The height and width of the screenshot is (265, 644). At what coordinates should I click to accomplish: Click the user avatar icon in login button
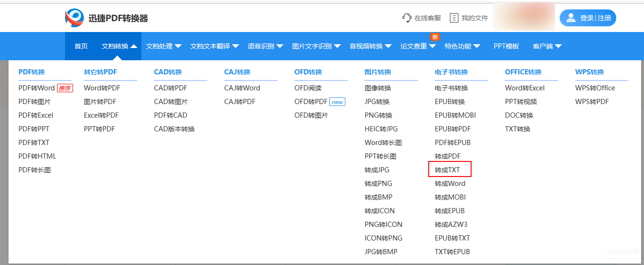[x=571, y=18]
